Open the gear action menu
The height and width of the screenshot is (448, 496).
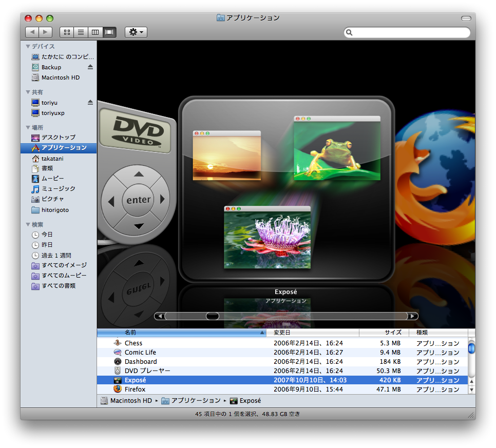tap(136, 32)
